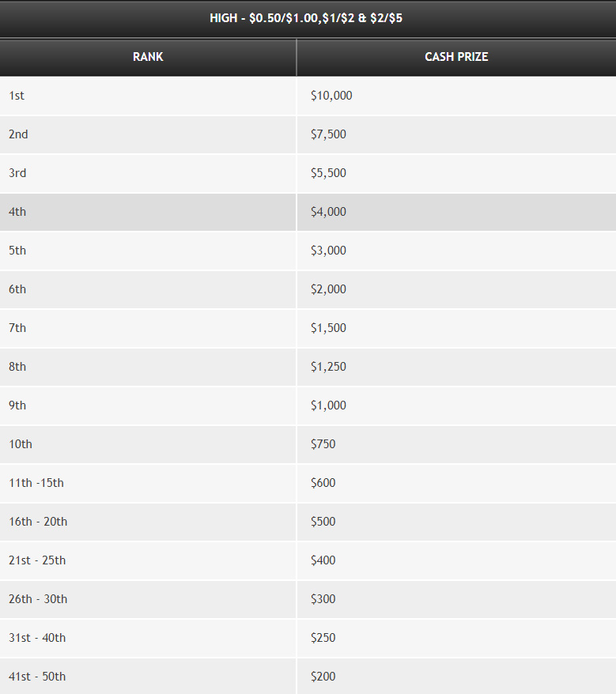Click the highlighted 4th rank row
This screenshot has height=694, width=616.
tap(308, 212)
